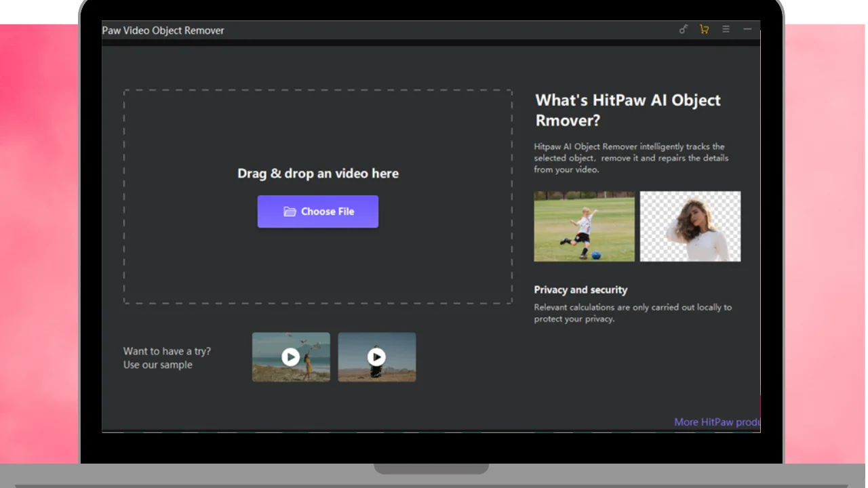Image resolution: width=868 pixels, height=488 pixels.
Task: Open the hamburger menu icon
Action: pyautogui.click(x=726, y=29)
